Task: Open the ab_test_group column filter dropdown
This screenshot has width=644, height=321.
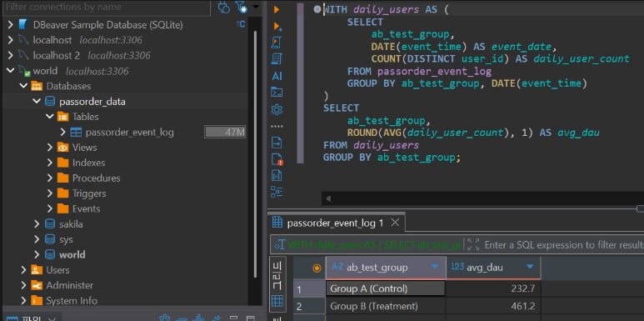Action: click(435, 267)
